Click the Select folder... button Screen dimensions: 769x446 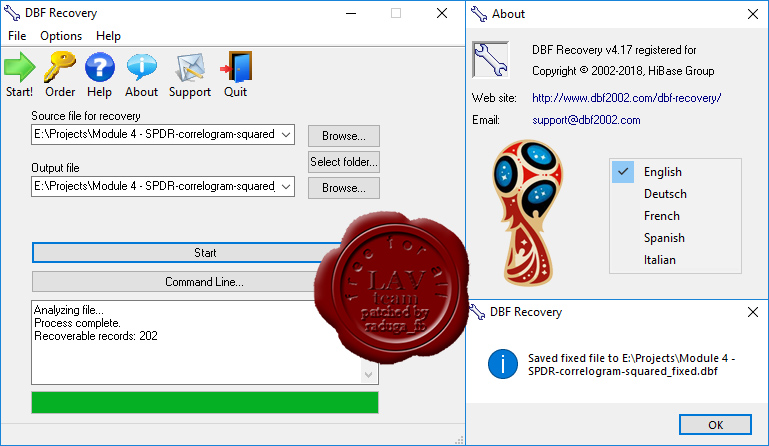tap(344, 162)
